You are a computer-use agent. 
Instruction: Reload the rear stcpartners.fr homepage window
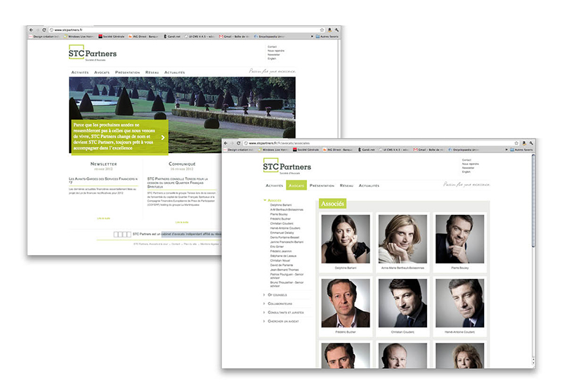click(44, 30)
